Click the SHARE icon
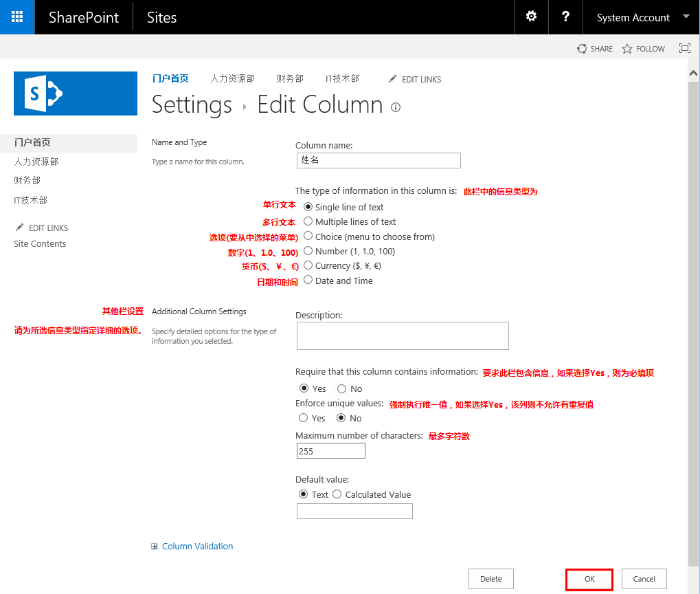This screenshot has width=700, height=594. click(x=595, y=49)
